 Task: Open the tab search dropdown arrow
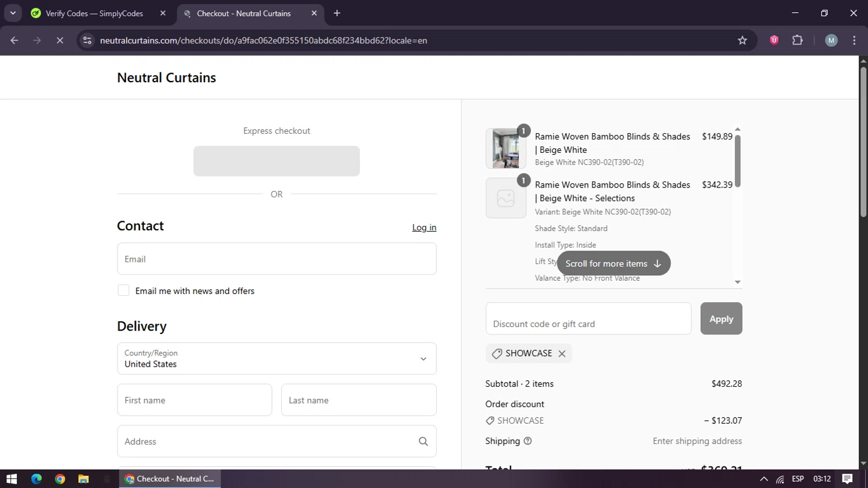point(13,13)
